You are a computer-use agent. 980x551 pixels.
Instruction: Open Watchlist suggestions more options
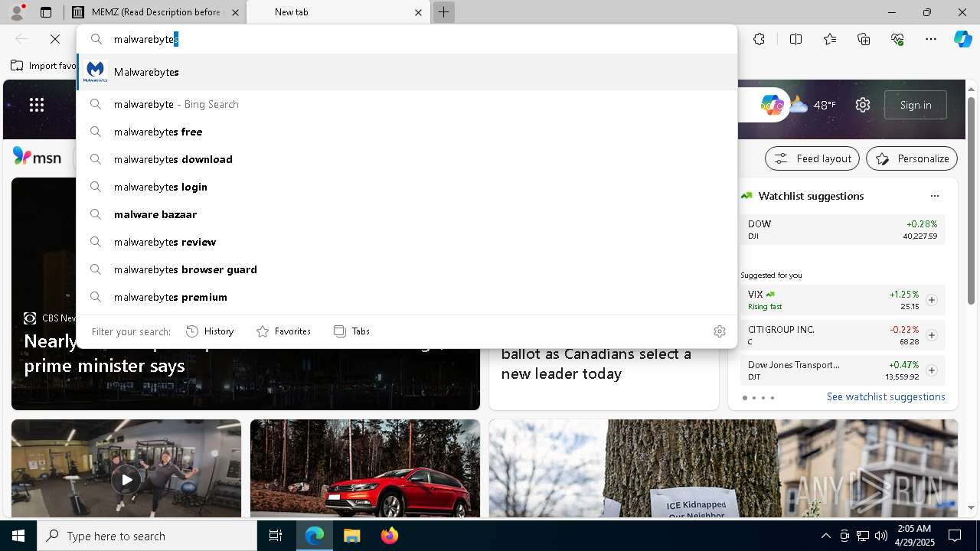(x=935, y=196)
